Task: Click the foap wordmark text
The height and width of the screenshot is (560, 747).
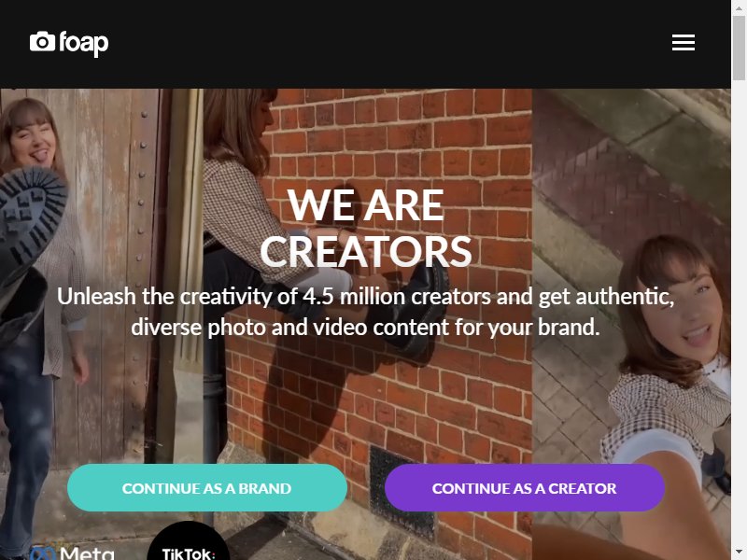Action: pos(84,44)
